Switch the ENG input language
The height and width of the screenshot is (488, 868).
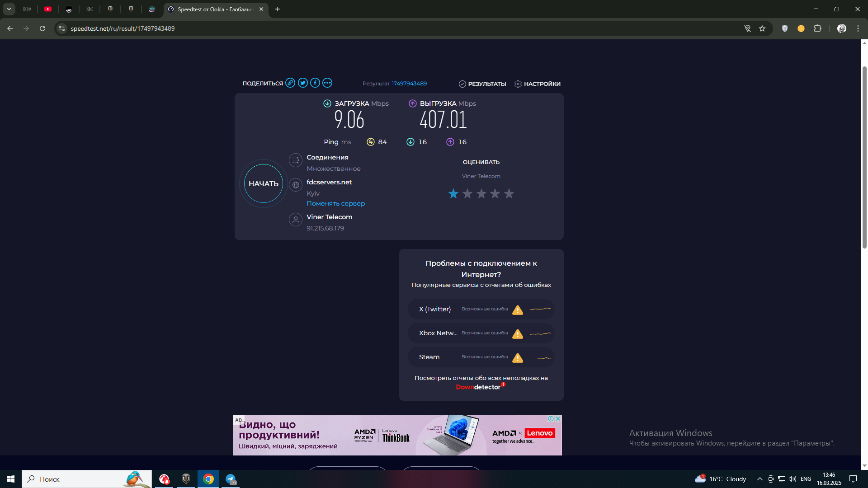806,479
